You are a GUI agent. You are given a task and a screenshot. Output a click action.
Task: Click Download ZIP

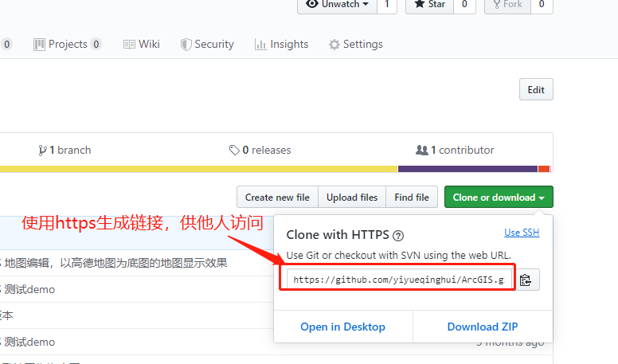coord(483,327)
